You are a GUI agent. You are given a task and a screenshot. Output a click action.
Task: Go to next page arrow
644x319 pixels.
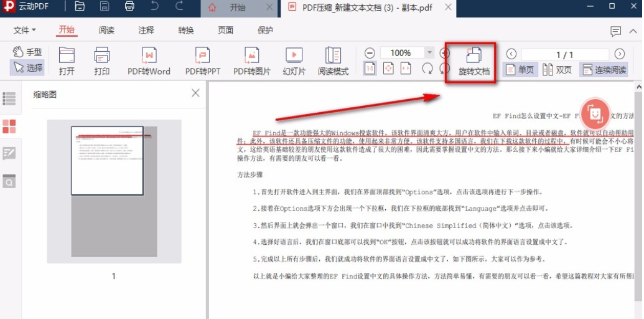tap(619, 54)
